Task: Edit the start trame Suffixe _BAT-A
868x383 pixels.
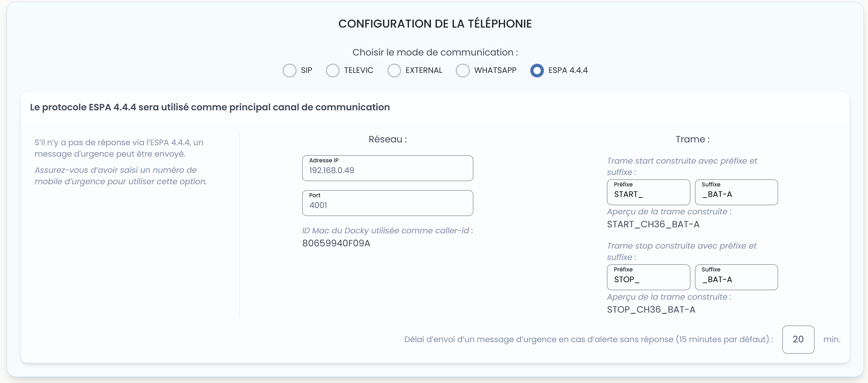Action: pyautogui.click(x=736, y=192)
